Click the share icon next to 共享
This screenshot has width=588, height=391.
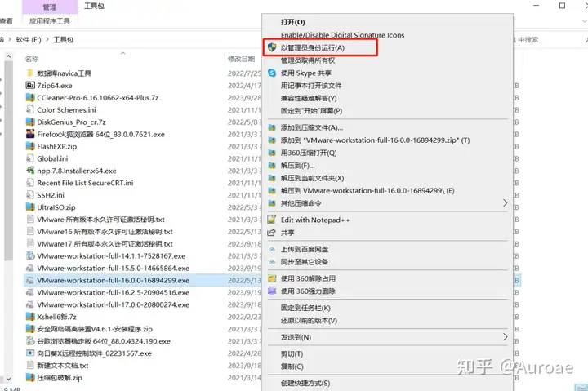(x=272, y=233)
